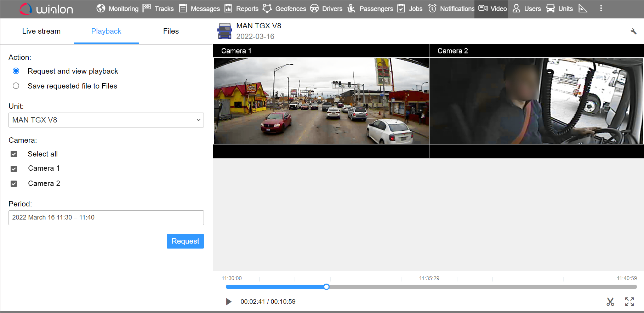Open the Drivers steering wheel section
This screenshot has height=313, width=644.
point(314,8)
